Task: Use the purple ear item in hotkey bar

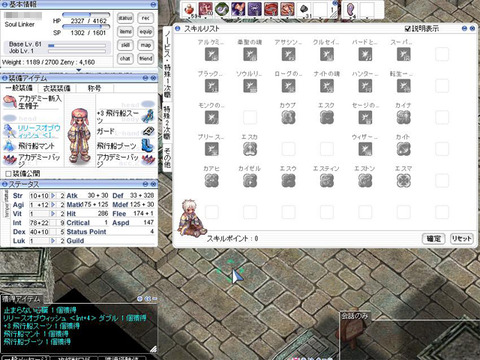Action: (351, 9)
